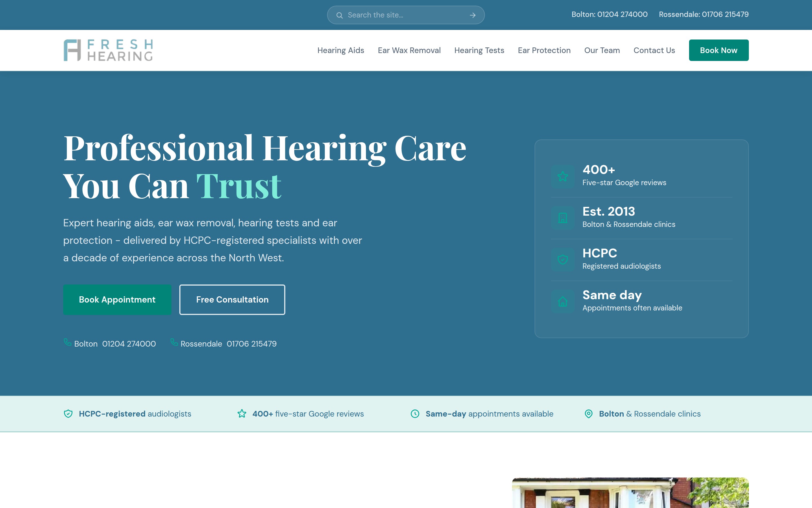Click hero Rossendale 01706 215479 phone link

pyautogui.click(x=224, y=343)
